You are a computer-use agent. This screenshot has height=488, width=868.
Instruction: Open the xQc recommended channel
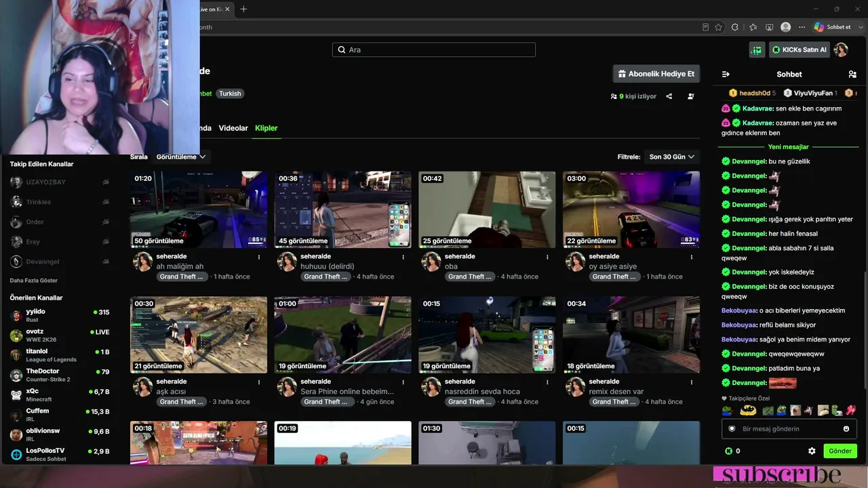coord(60,394)
